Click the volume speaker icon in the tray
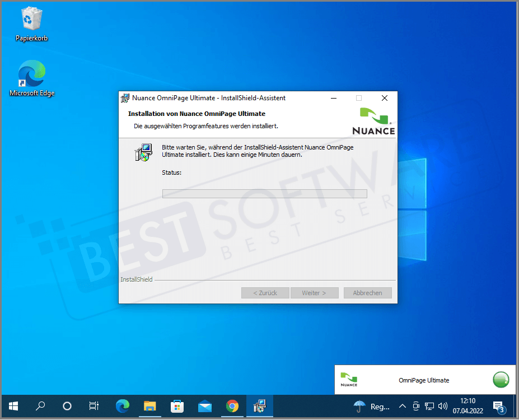 tap(443, 406)
